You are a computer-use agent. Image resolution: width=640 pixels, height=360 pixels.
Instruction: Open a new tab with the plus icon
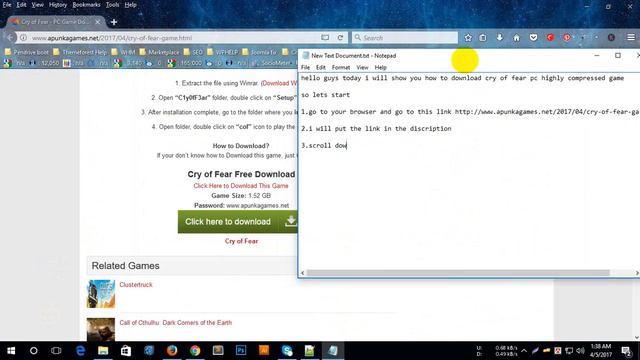point(114,22)
